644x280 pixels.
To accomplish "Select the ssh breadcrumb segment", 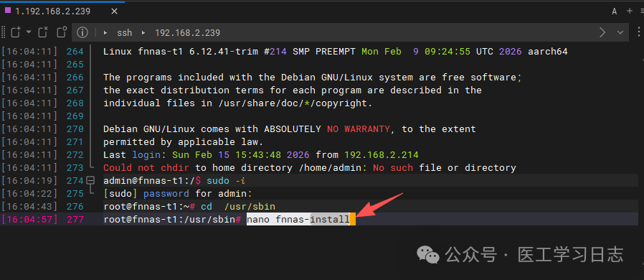I will (x=125, y=32).
